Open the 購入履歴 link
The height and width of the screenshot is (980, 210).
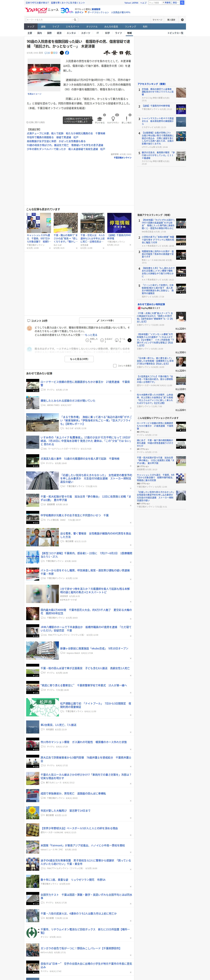pos(171,20)
